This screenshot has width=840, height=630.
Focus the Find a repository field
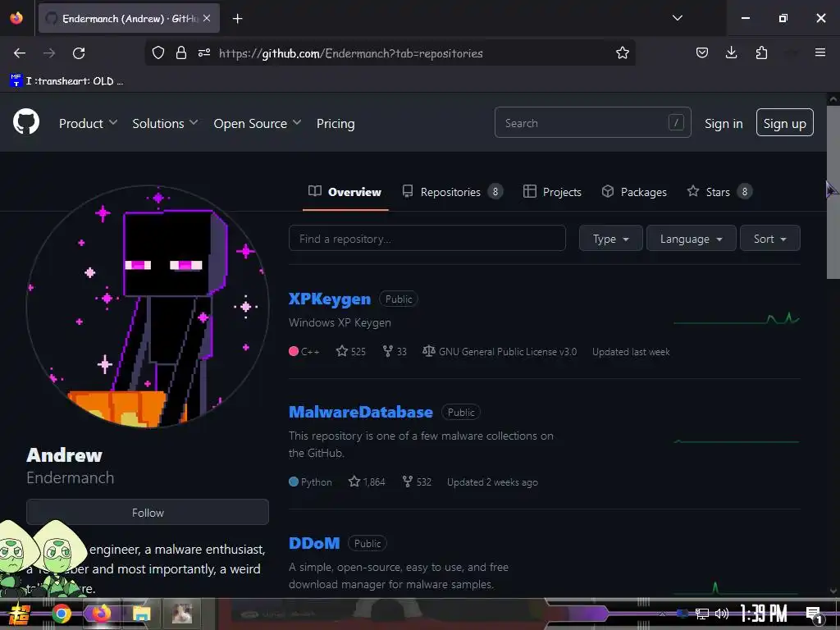[427, 239]
